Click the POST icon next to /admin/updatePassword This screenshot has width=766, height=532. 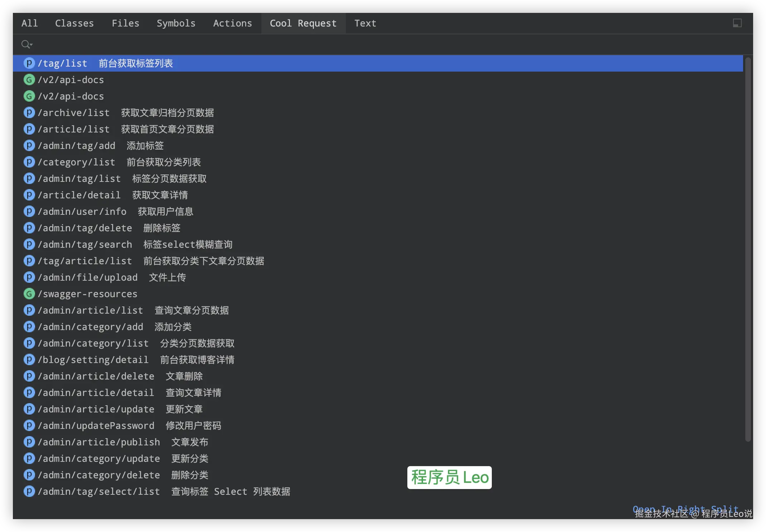pyautogui.click(x=29, y=425)
